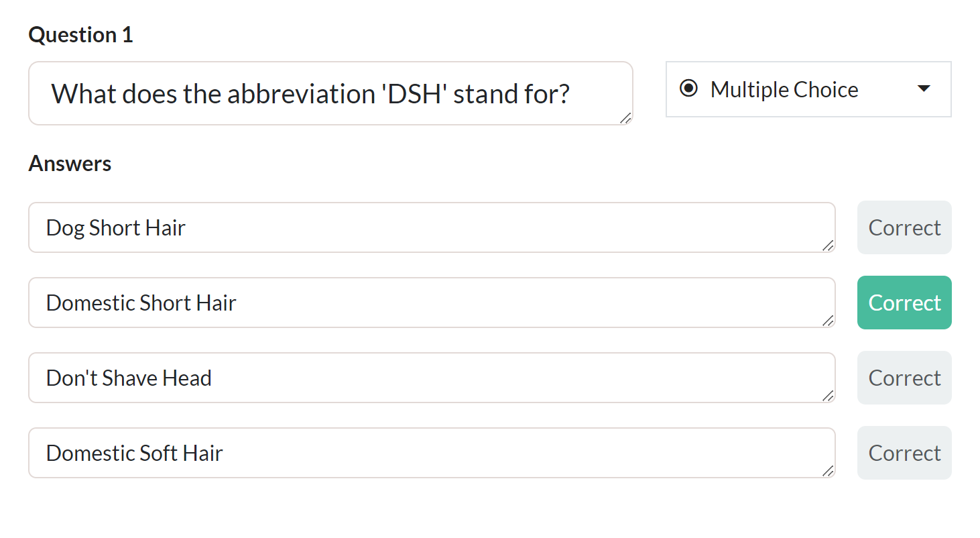Click the 'Answers' section label
Image resolution: width=980 pixels, height=538 pixels.
pyautogui.click(x=70, y=163)
